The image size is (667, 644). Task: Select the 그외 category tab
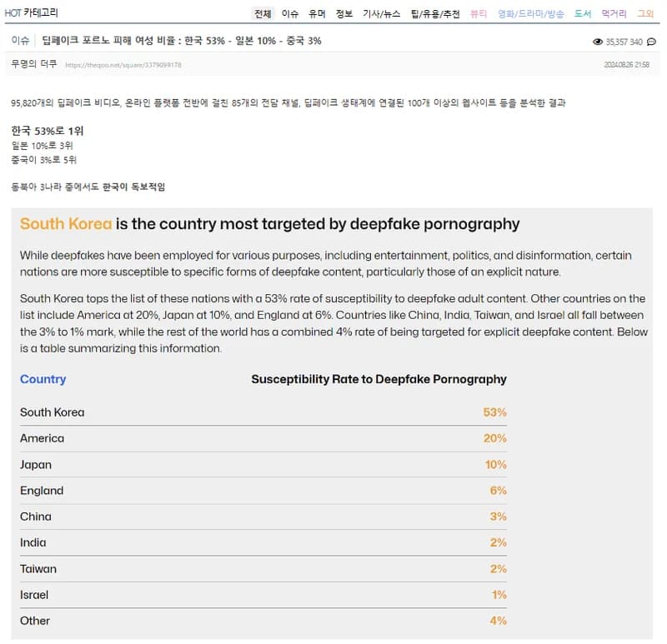pos(644,14)
